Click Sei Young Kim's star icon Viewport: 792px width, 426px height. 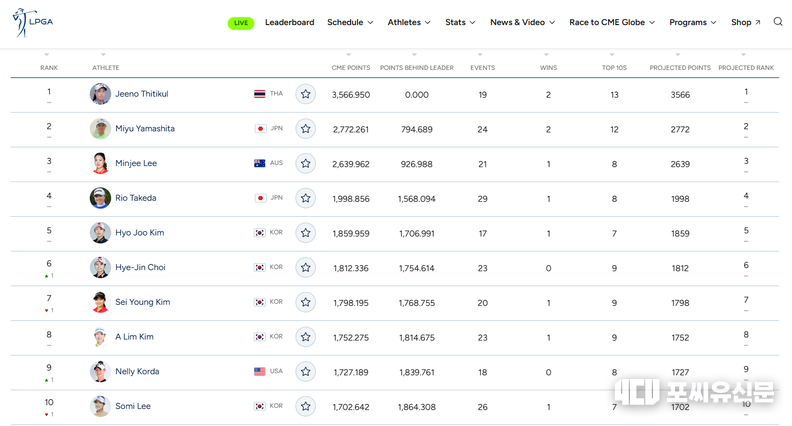[x=305, y=302]
